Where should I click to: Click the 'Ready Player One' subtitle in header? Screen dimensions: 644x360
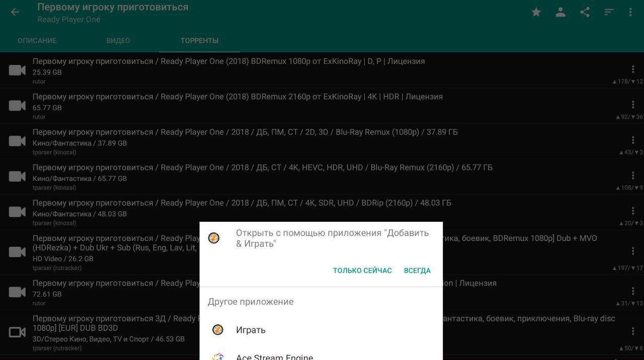pyautogui.click(x=68, y=20)
